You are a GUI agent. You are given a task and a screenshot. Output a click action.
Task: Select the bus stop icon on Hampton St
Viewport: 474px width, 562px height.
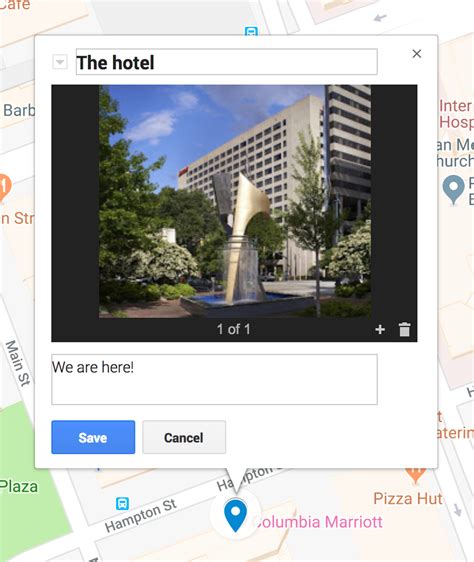pos(122,503)
